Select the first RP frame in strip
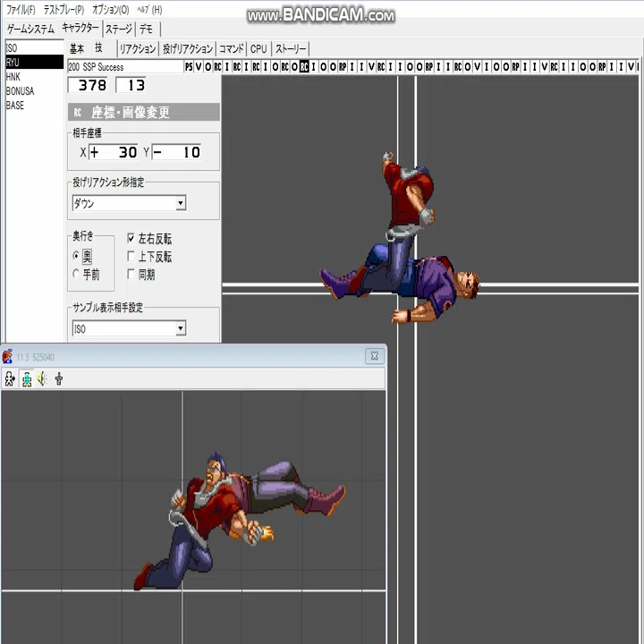The width and height of the screenshot is (644, 644). (x=343, y=66)
